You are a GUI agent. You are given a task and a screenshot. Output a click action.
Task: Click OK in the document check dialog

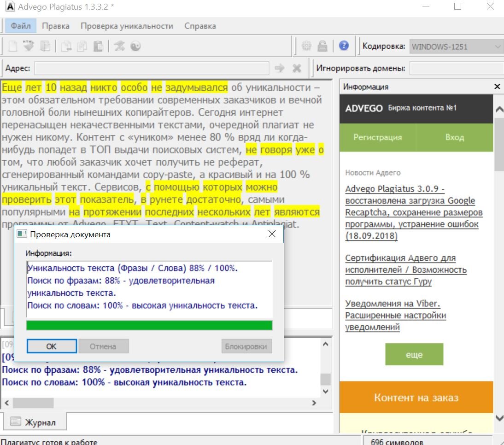[52, 346]
